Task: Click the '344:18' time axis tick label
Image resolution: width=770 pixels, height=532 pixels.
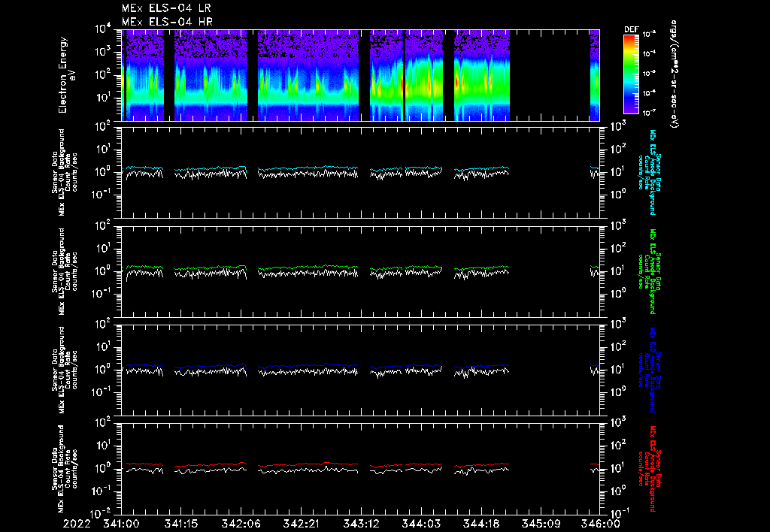Action: 480,524
